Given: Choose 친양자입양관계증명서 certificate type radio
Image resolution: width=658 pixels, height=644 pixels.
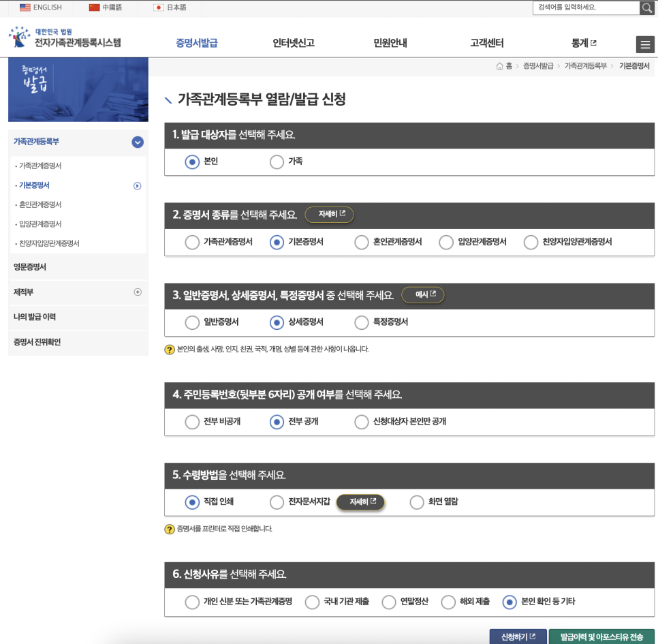Looking at the screenshot, I should point(531,242).
